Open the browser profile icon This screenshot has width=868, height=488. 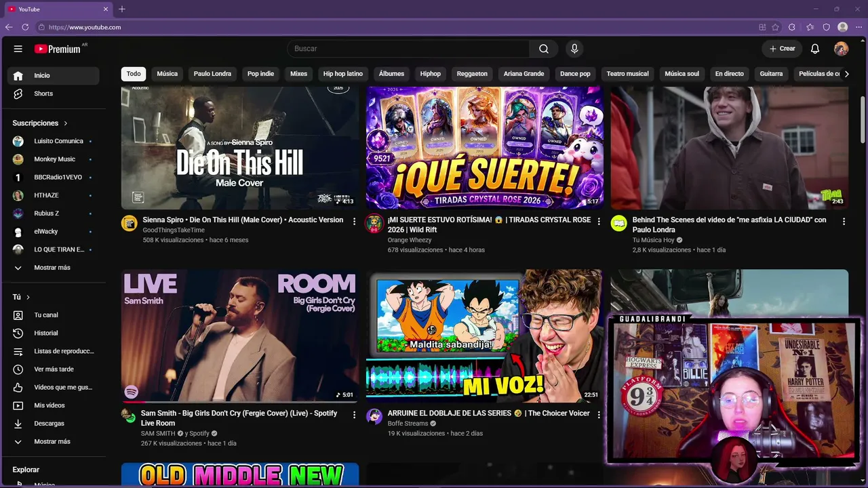tap(842, 27)
